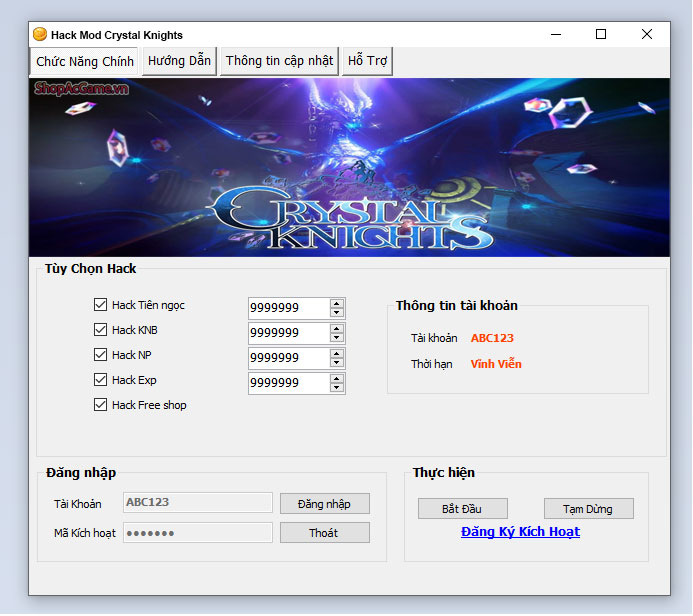Screen dimensions: 693x616
Task: Click the Hack Exp number field
Action: click(289, 383)
